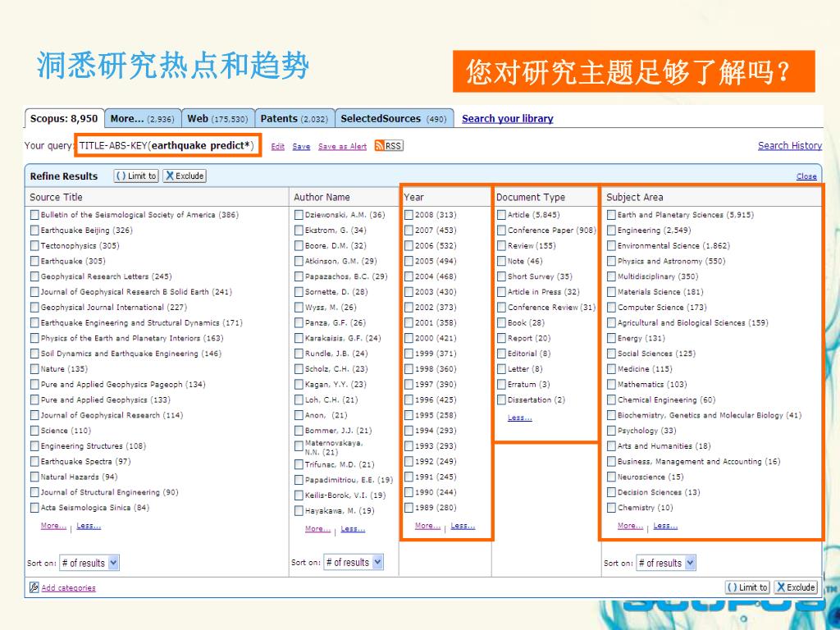Click the Save as Alert link

[x=342, y=146]
